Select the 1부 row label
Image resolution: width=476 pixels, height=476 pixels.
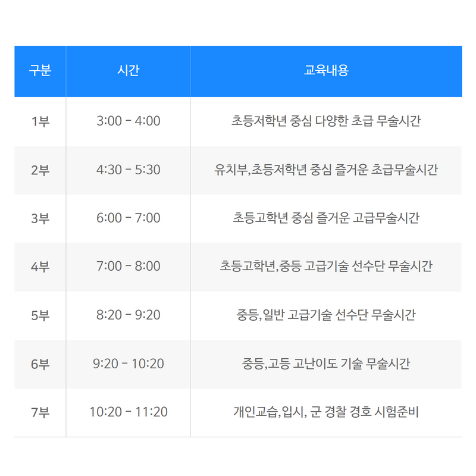coord(40,121)
